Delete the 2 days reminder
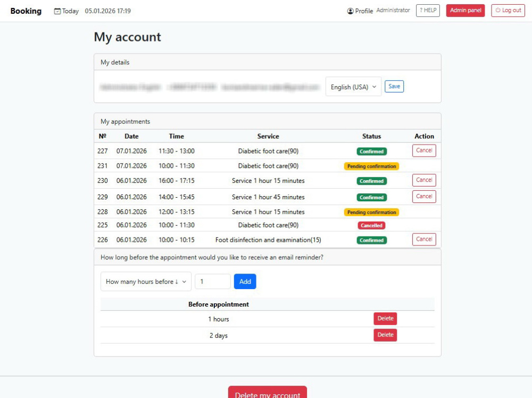 385,335
